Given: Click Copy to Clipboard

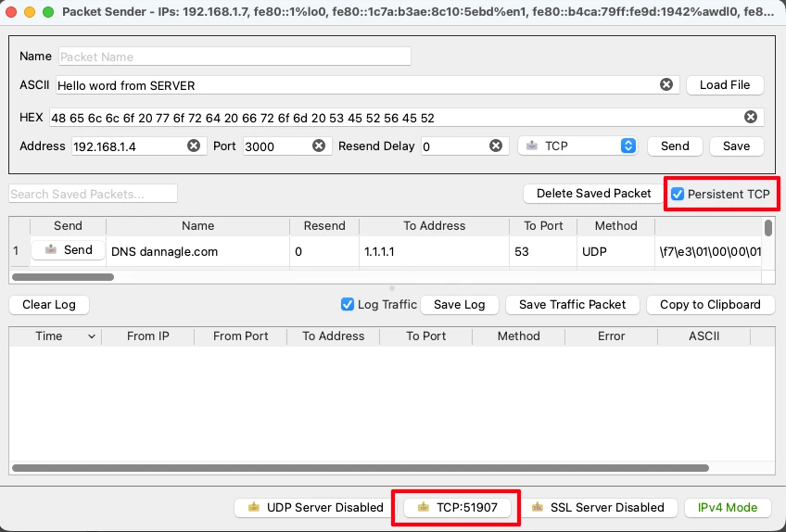Looking at the screenshot, I should coord(710,304).
